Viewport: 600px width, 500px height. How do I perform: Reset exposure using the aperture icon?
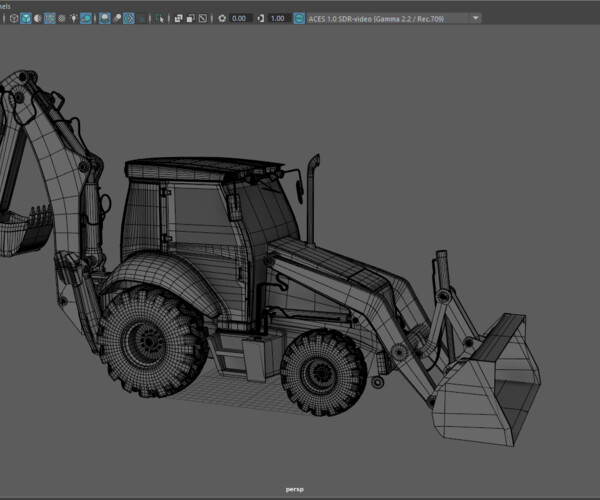(222, 18)
